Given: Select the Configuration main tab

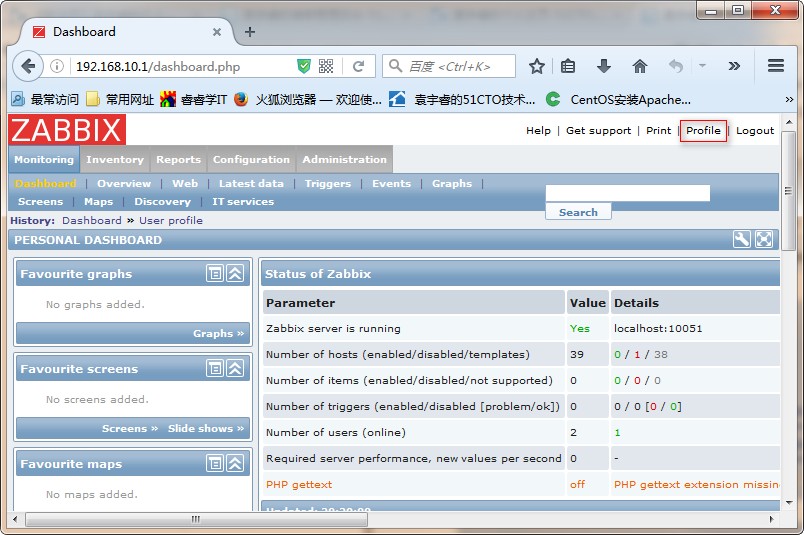Looking at the screenshot, I should [251, 160].
